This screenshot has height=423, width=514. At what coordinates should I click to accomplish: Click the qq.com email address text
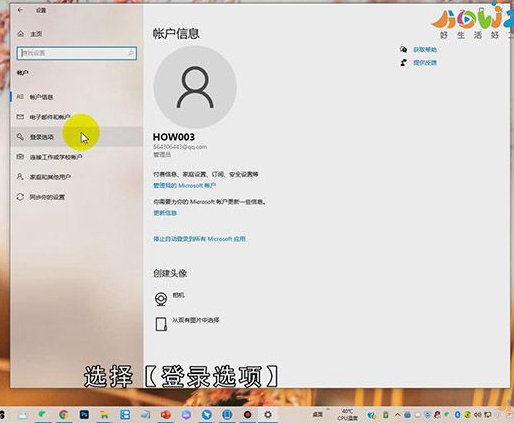180,147
